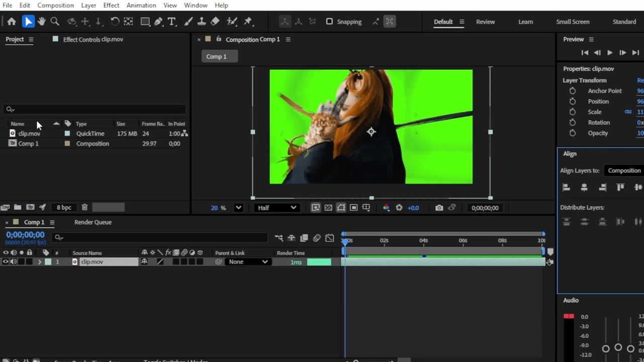Image resolution: width=644 pixels, height=362 pixels.
Task: Click the 8 bpc color depth button
Action: 64,207
